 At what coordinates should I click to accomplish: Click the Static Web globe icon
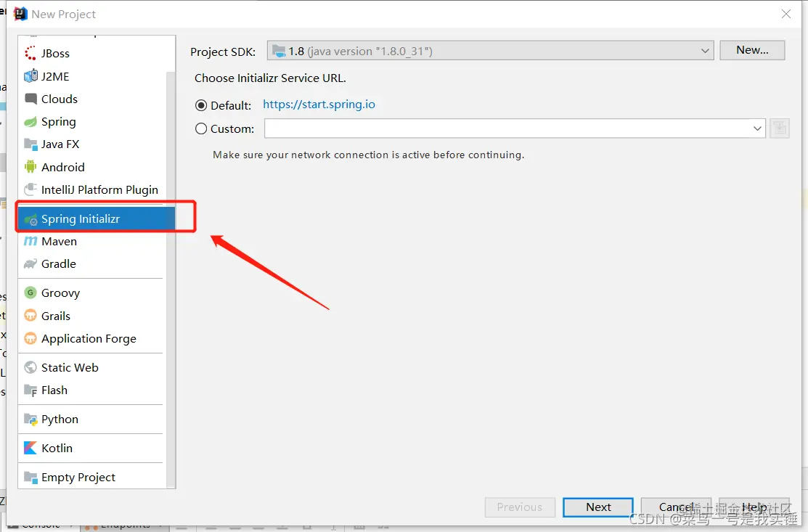[x=30, y=367]
